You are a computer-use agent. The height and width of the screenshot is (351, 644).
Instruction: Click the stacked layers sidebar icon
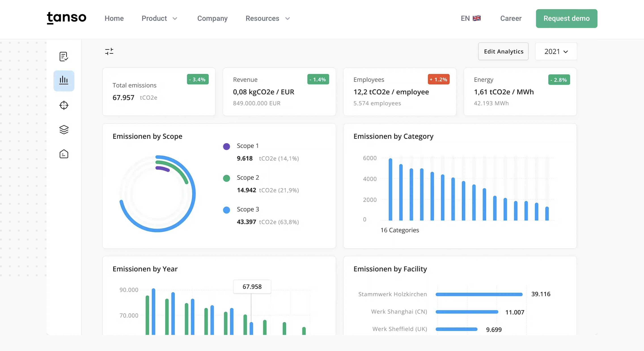[x=64, y=129]
